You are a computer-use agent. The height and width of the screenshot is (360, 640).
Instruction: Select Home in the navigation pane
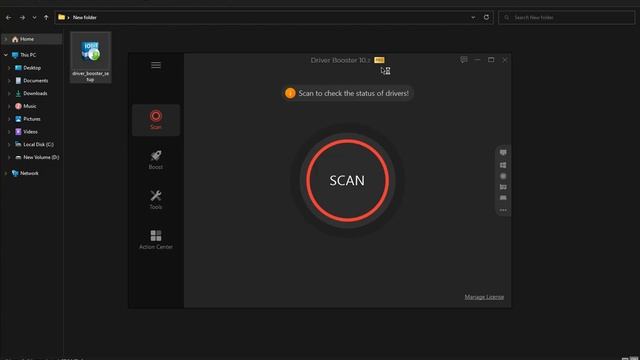tap(27, 39)
